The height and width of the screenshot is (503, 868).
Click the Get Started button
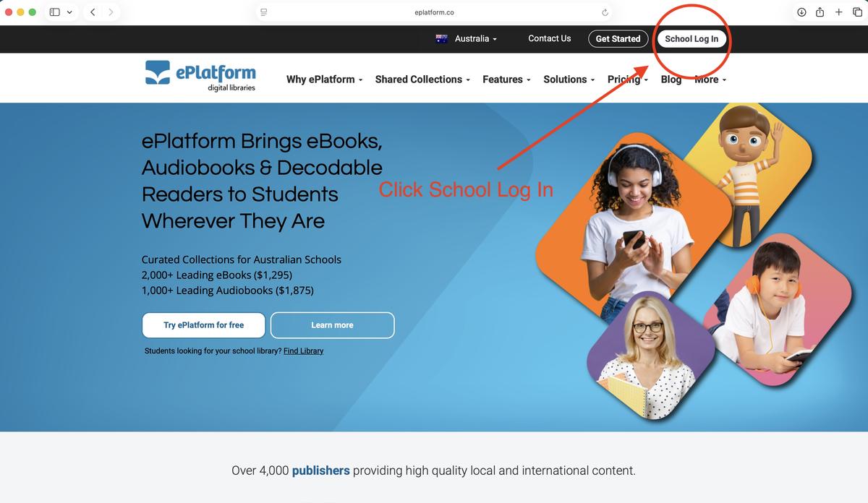[x=618, y=39]
